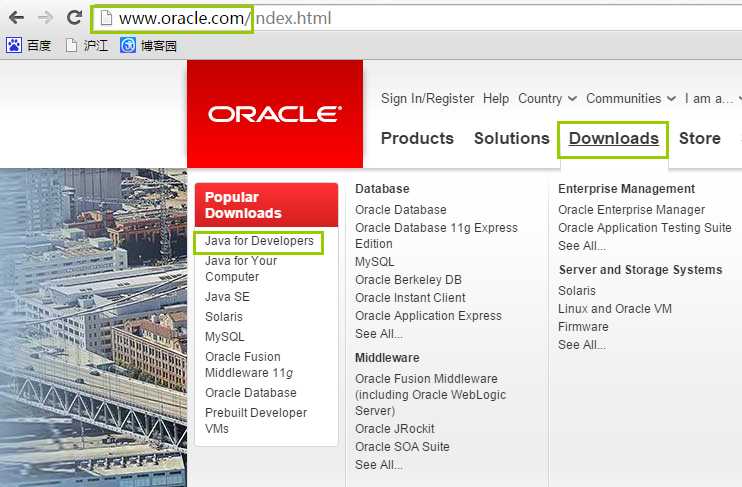
Task: Open the 博客园 bookmark
Action: (x=148, y=45)
